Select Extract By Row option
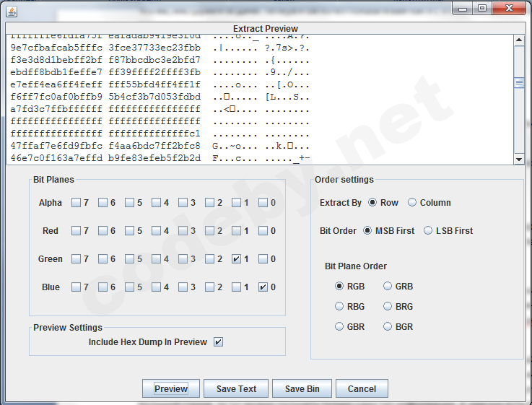The image size is (532, 405). pos(372,202)
